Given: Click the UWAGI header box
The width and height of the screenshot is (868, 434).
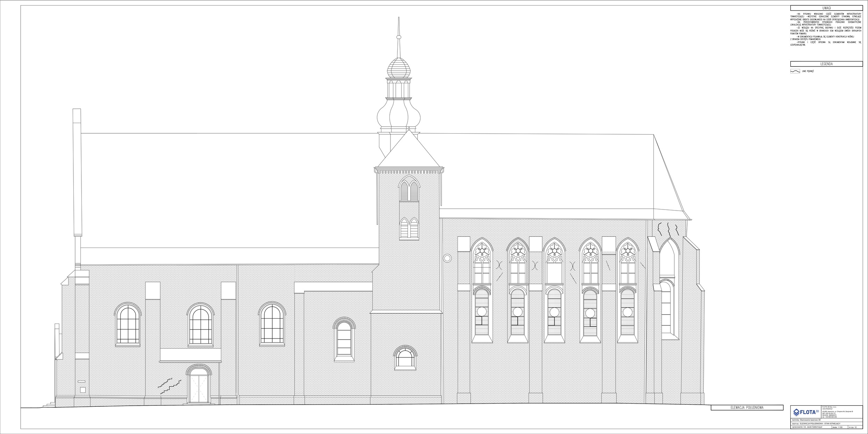Looking at the screenshot, I should tap(826, 8).
